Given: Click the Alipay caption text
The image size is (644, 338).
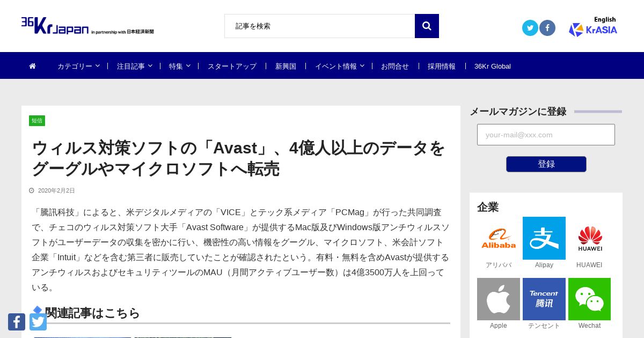Looking at the screenshot, I should coord(544,265).
